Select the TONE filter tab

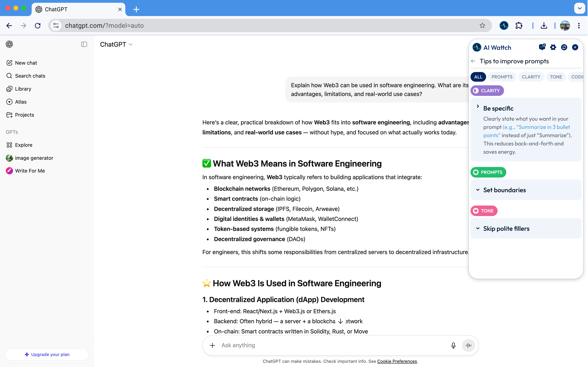(x=556, y=77)
